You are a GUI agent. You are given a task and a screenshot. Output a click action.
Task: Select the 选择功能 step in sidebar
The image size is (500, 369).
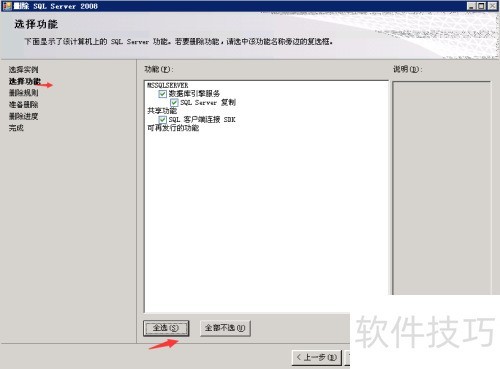coord(25,81)
